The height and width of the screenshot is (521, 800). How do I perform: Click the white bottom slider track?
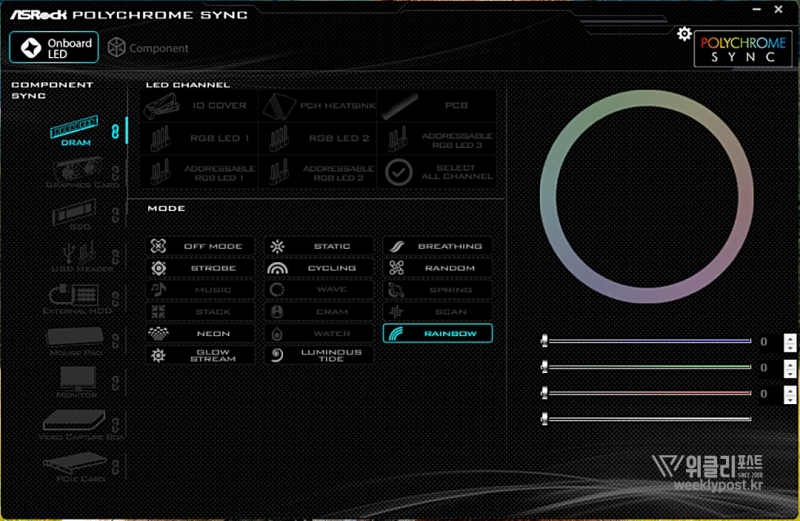click(648, 419)
